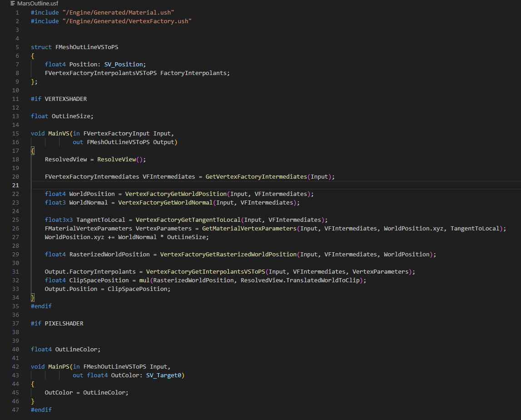Click line number 47 in the gutter
The width and height of the screenshot is (521, 420).
[15, 410]
